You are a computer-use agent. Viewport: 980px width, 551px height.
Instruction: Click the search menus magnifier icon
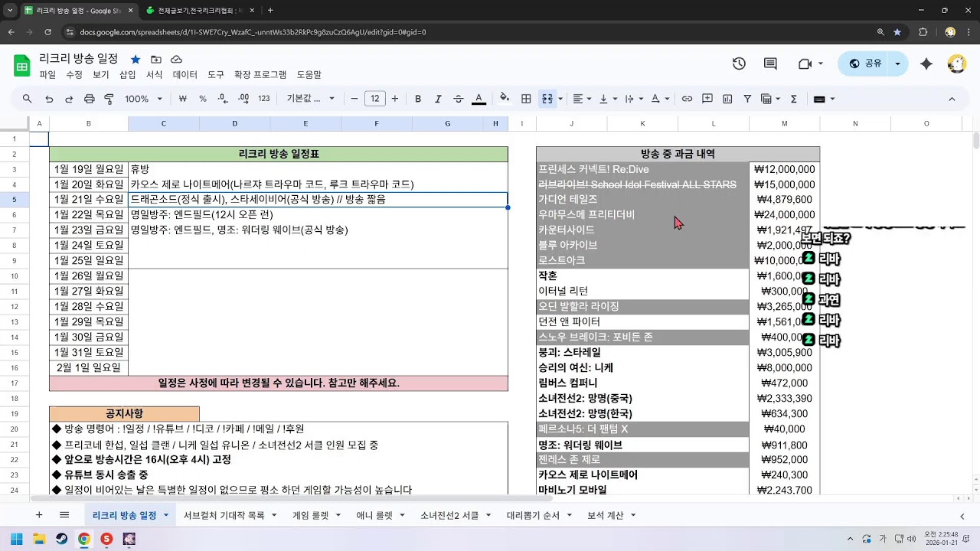click(28, 99)
